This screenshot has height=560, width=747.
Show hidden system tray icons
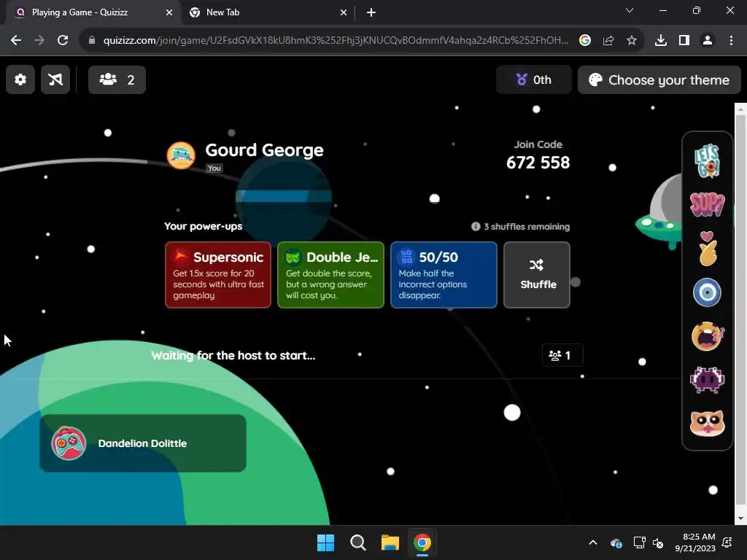tap(593, 542)
